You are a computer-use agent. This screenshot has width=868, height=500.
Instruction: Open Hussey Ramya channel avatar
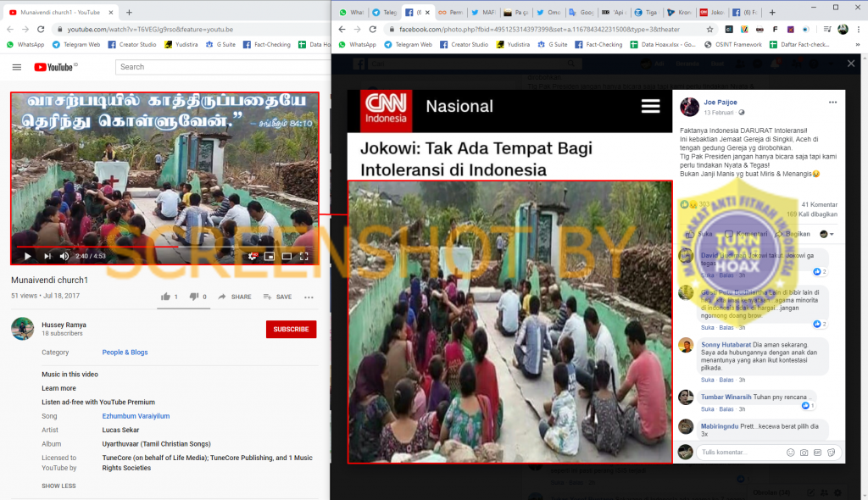[x=23, y=328]
